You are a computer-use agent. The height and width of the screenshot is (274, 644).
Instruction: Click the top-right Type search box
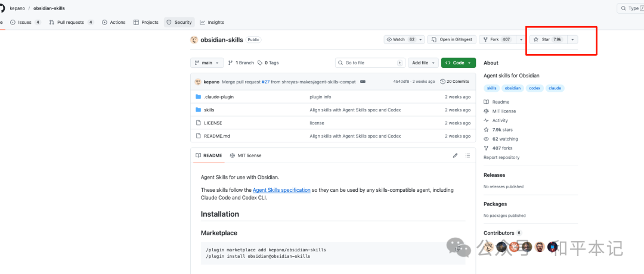630,8
